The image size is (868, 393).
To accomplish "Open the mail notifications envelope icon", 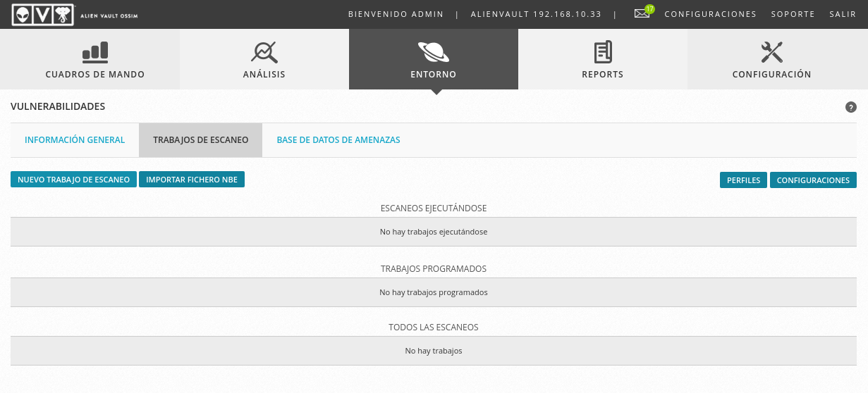I will pos(641,13).
